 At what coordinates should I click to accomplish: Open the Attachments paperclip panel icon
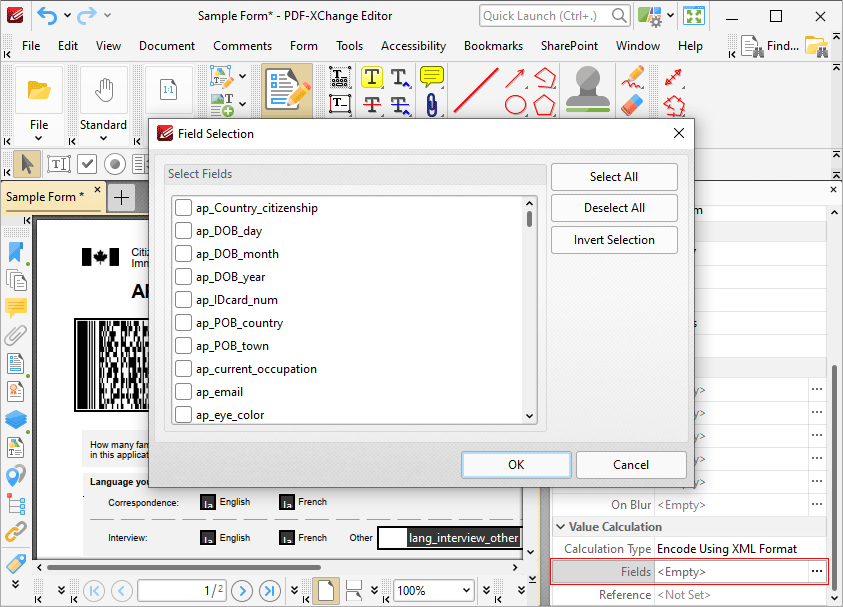(x=16, y=335)
